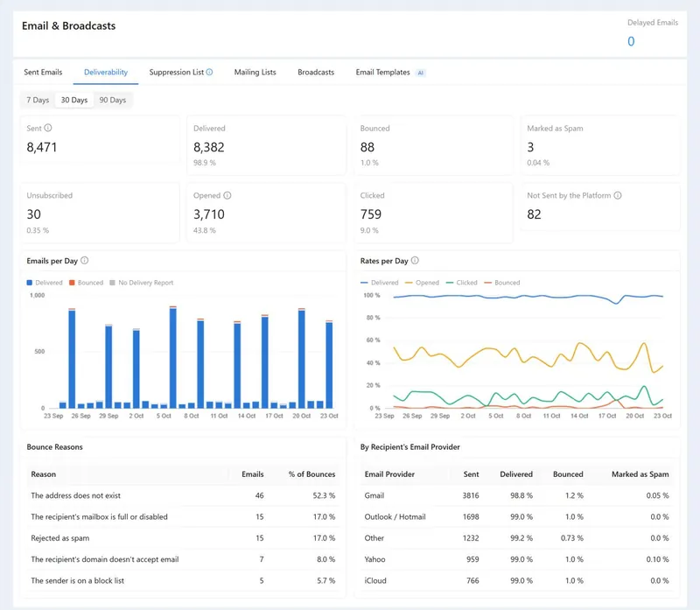Click the Marked as Spam column header
Viewport: 700px width, 610px height.
[x=640, y=474]
